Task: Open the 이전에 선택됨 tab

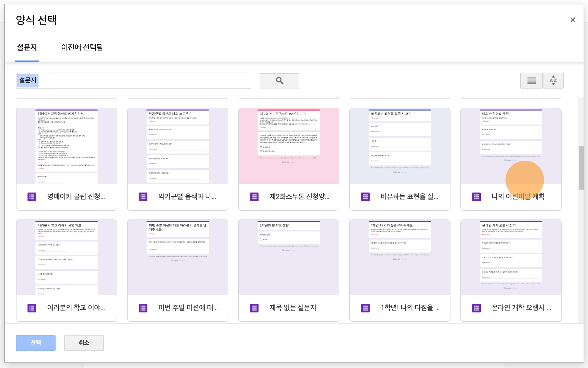Action: [82, 47]
